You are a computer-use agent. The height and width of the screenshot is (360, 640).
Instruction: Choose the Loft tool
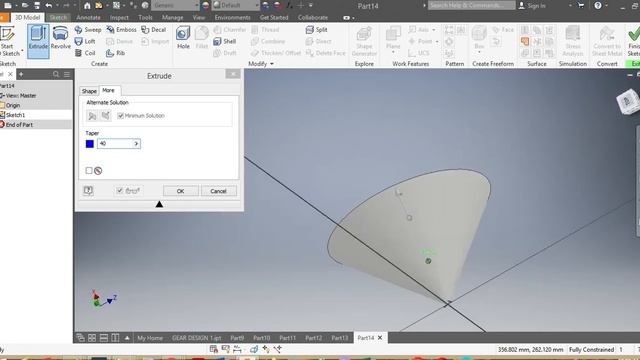click(x=85, y=41)
